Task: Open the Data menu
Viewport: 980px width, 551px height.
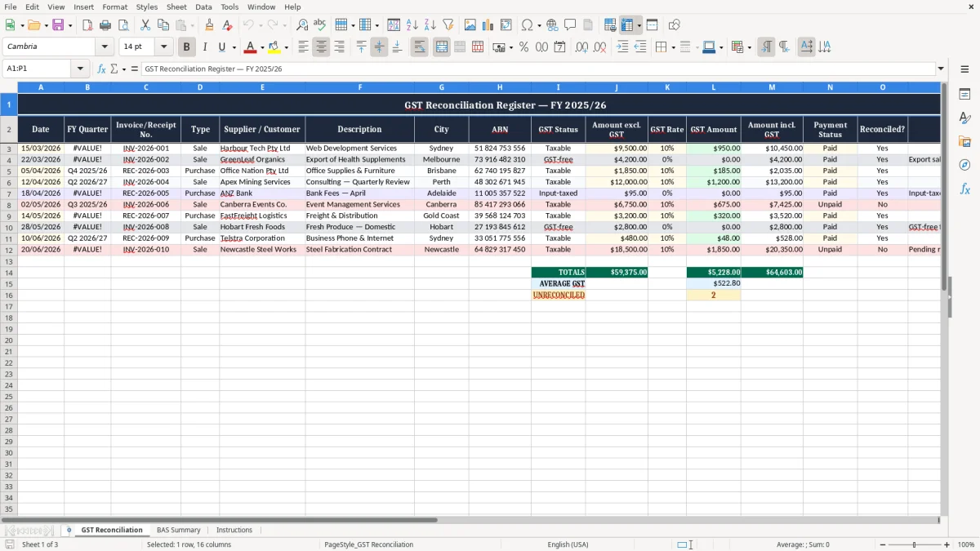Action: (x=203, y=7)
